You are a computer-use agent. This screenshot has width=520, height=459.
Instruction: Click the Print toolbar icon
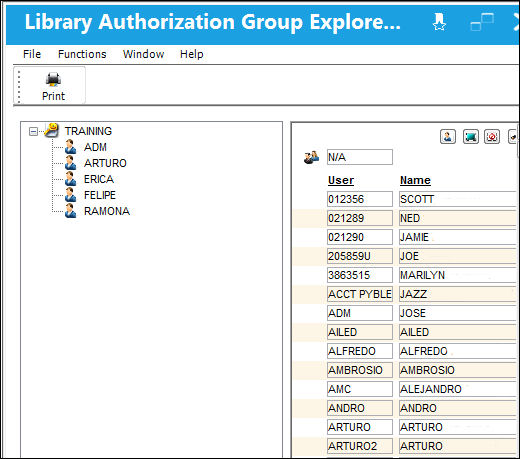[x=53, y=86]
